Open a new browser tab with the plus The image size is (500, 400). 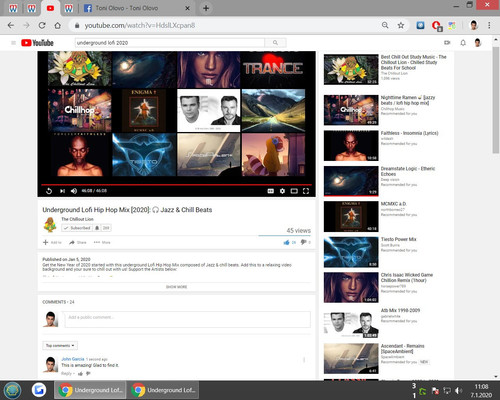point(206,8)
